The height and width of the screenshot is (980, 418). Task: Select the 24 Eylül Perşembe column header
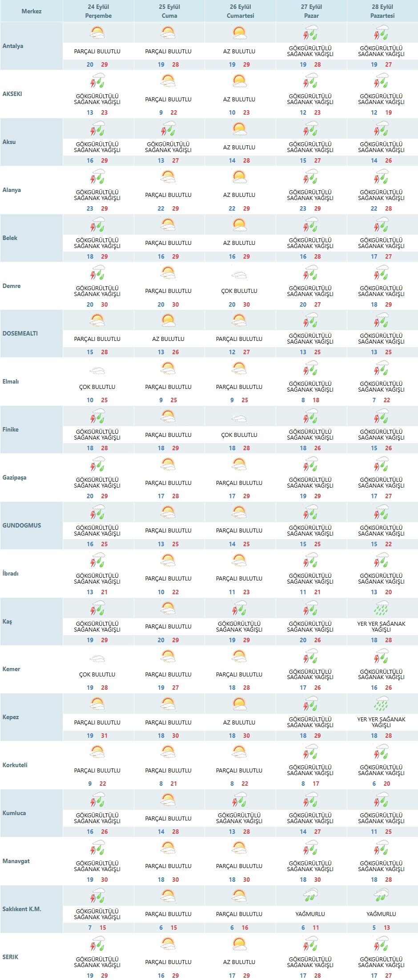tap(98, 11)
